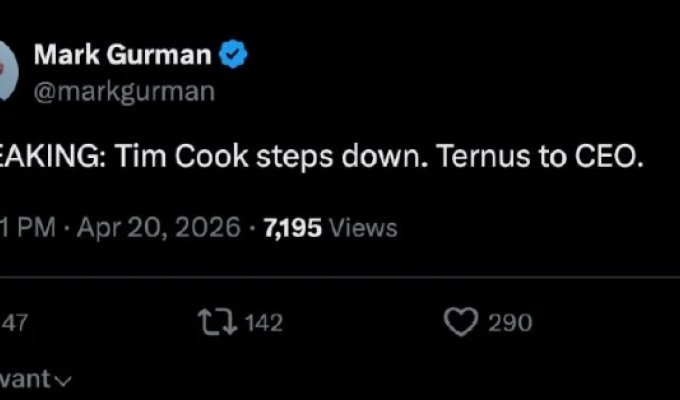Click the blue verified checkmark badge

[233, 57]
